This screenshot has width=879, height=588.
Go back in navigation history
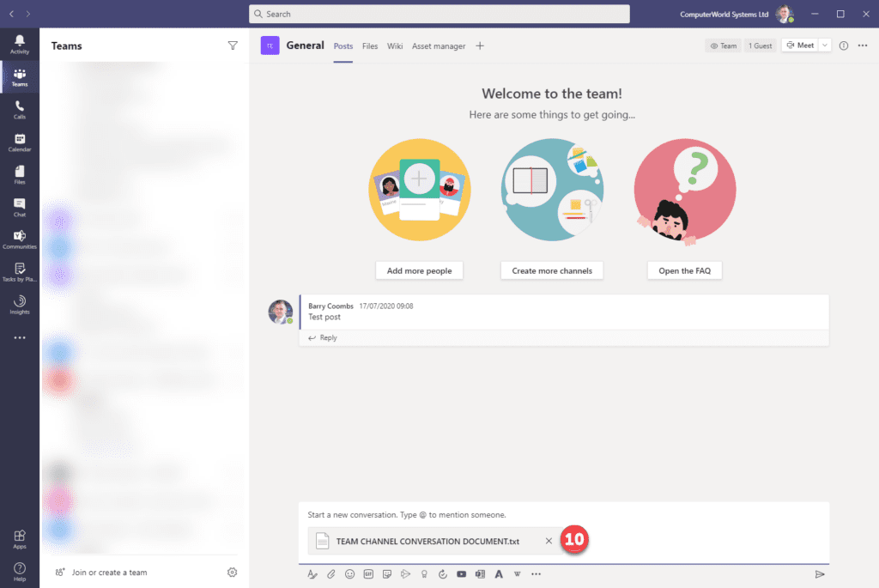11,14
